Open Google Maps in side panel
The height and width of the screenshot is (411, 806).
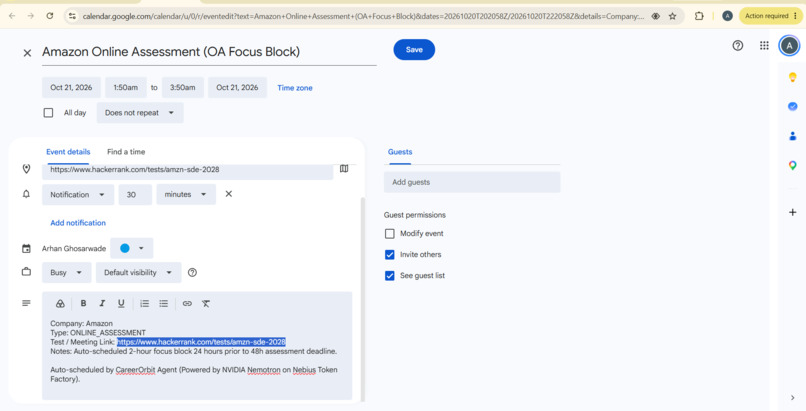coord(793,165)
